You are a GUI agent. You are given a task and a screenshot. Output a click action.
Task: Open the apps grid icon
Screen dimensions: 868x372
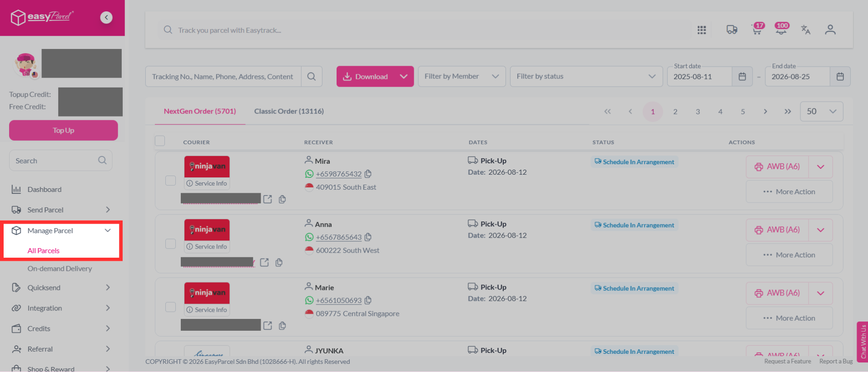point(702,30)
